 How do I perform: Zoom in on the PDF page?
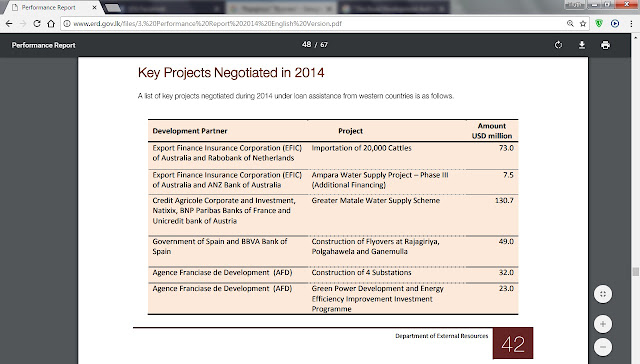tap(603, 324)
